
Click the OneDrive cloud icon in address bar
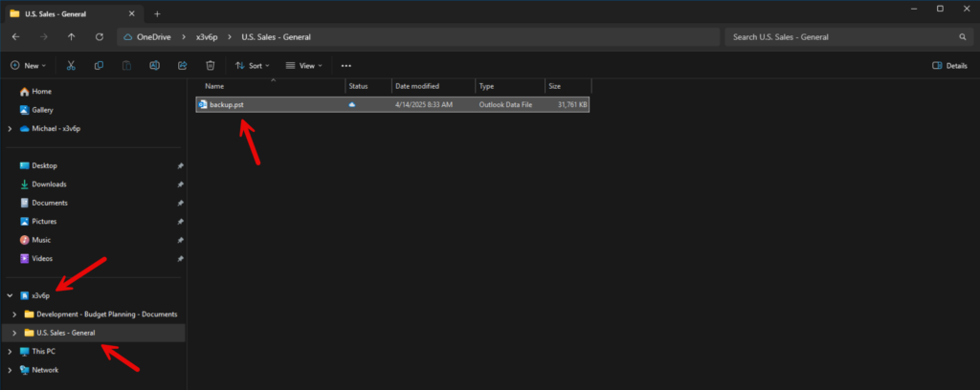click(129, 37)
